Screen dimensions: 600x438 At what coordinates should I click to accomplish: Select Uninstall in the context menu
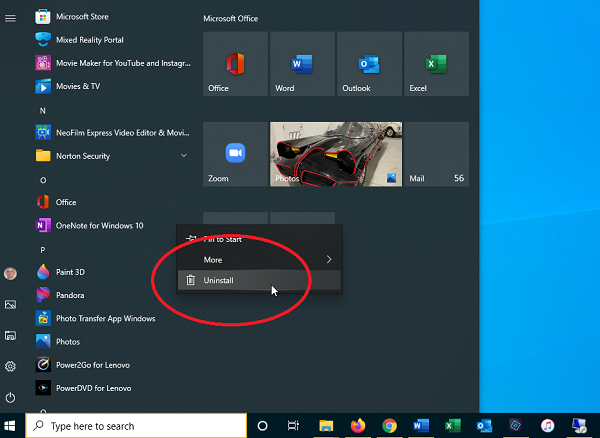[259, 280]
